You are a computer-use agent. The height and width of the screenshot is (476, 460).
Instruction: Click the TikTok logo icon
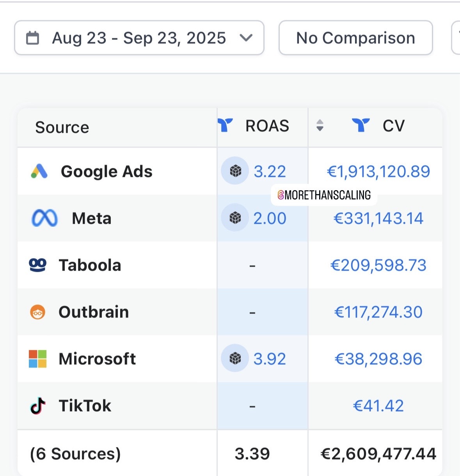[x=38, y=406]
